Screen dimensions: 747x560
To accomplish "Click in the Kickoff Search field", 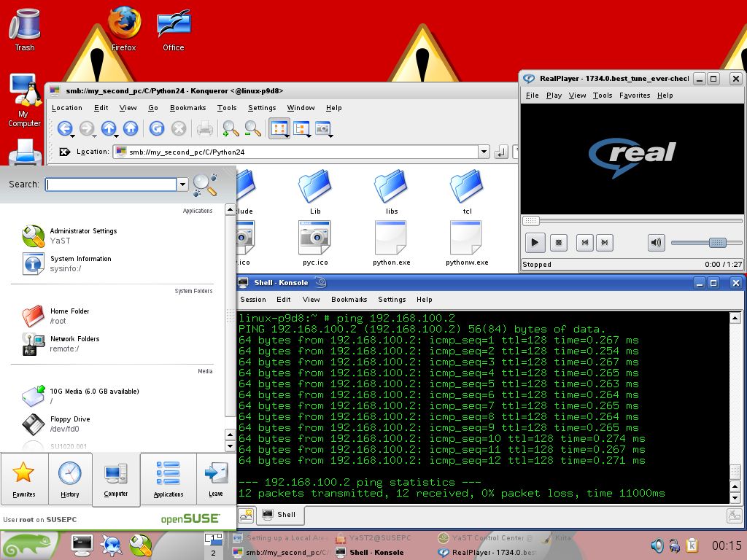I will [111, 185].
